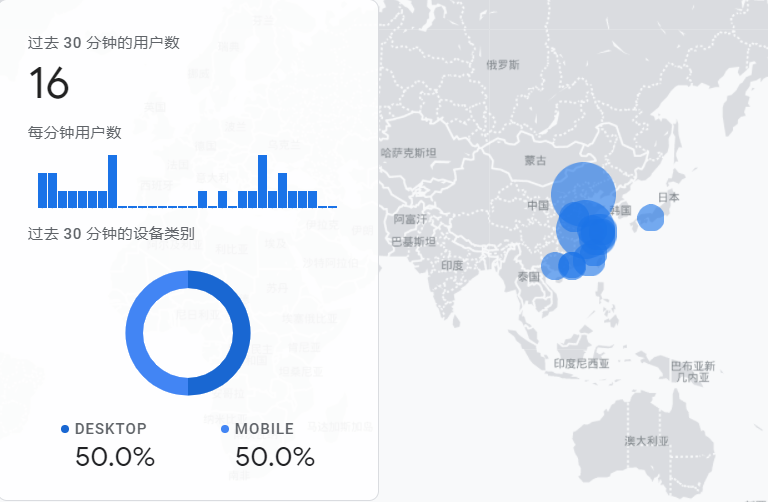
Task: Click the blue dot beside DESKTOP legend
Action: pos(65,429)
